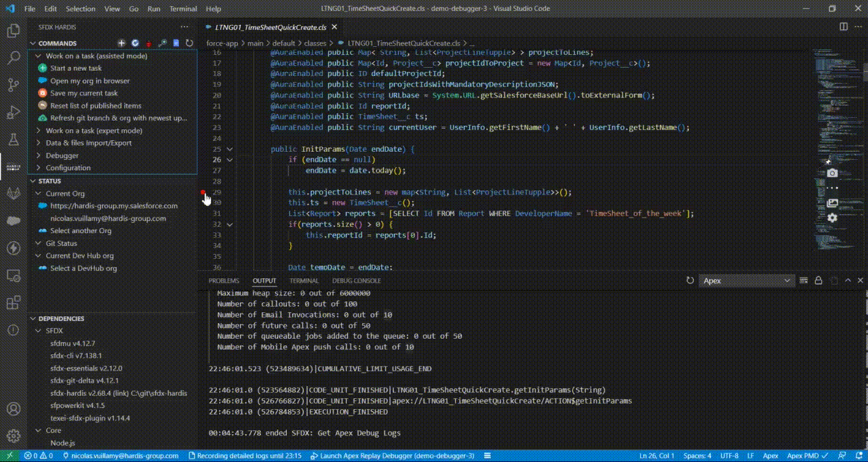The image size is (868, 462).
Task: Click the refresh arrow in Commands header
Action: (189, 43)
